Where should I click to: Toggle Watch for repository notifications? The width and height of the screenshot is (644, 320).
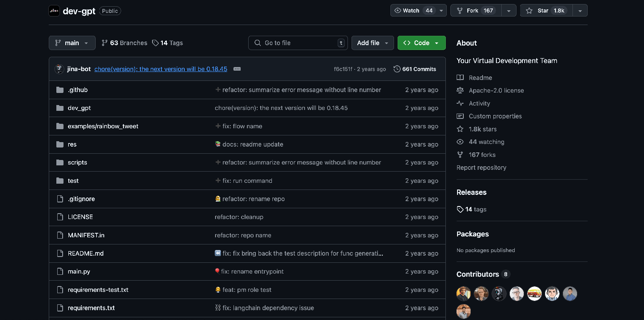point(413,10)
